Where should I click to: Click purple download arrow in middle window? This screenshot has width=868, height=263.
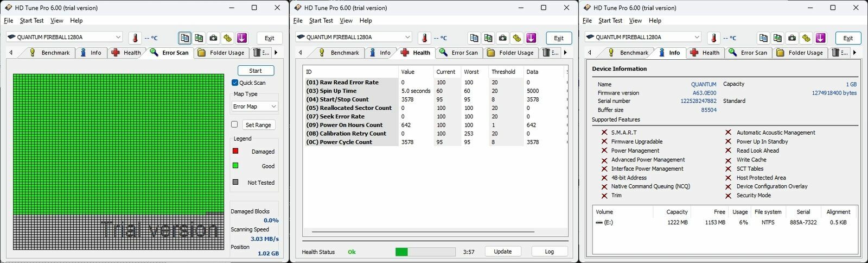[x=531, y=38]
